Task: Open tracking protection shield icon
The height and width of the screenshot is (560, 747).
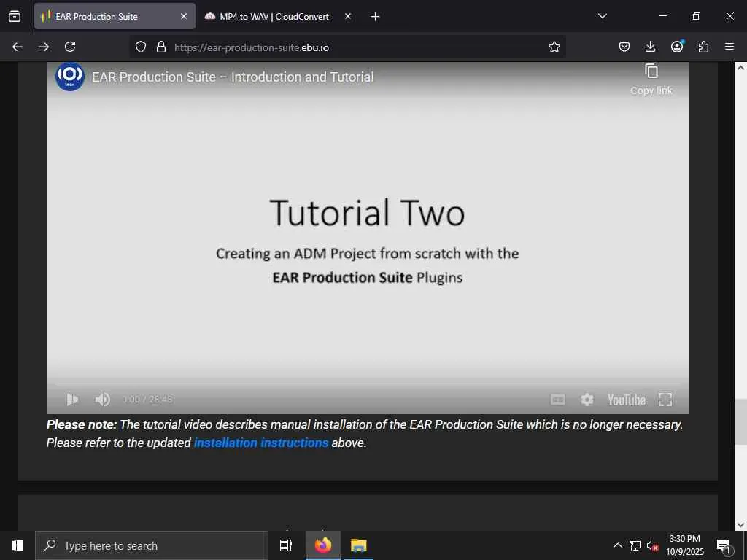Action: click(x=141, y=47)
